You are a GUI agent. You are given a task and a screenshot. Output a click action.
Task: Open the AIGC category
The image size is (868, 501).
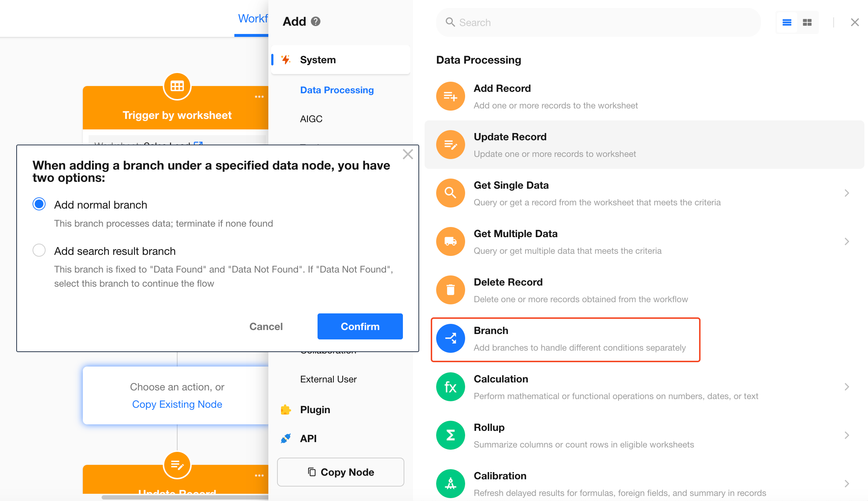[311, 119]
